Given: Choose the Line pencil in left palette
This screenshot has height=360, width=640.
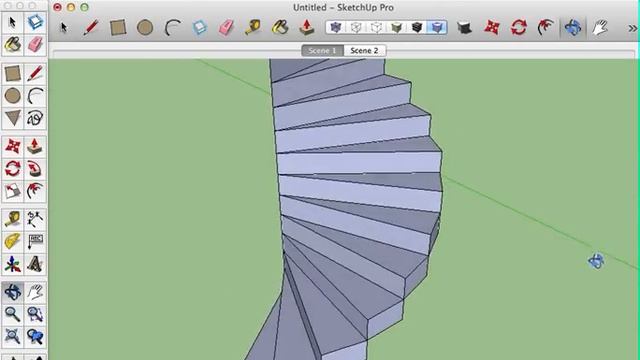Looking at the screenshot, I should click(35, 74).
